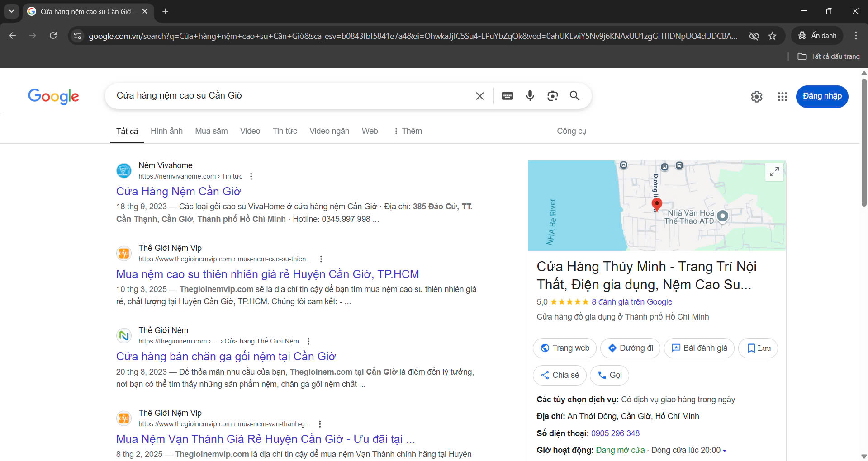Open the 8 đánh giá trên Google reviews link
868x461 pixels.
click(x=632, y=302)
